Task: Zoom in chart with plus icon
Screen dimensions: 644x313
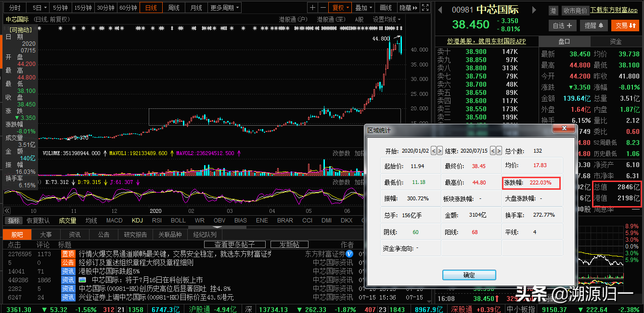Action: tap(312, 8)
